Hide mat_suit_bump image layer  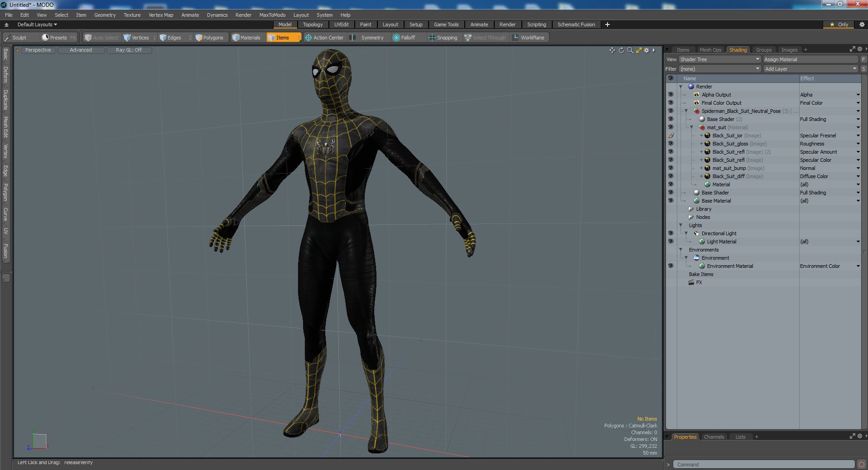tap(670, 168)
